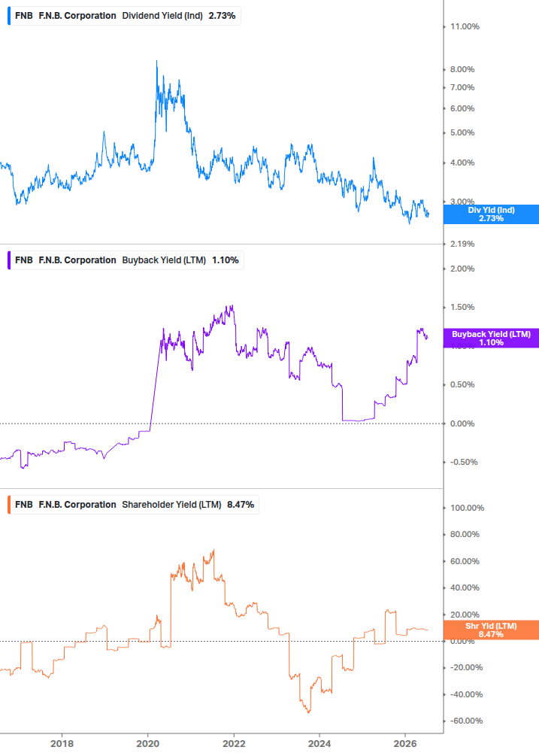Viewport: 539px width, 756px height.
Task: Click the 80.00% tick on shareholder yield axis
Action: 465,535
